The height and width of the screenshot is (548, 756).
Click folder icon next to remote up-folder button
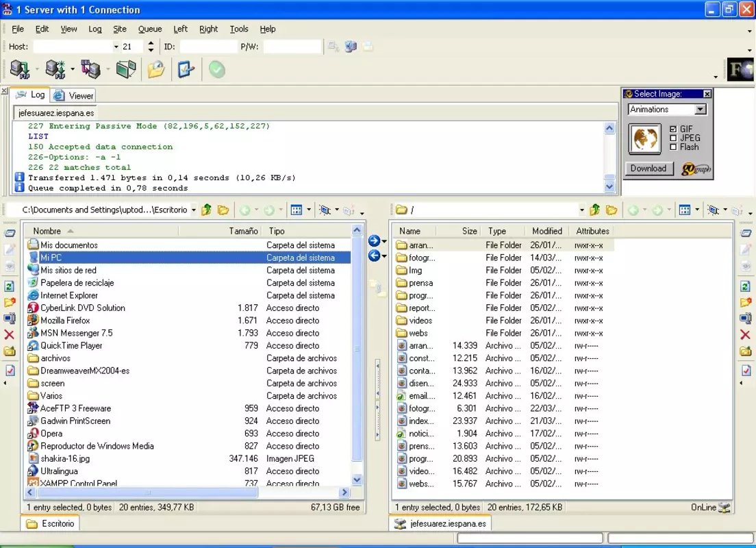click(x=612, y=210)
